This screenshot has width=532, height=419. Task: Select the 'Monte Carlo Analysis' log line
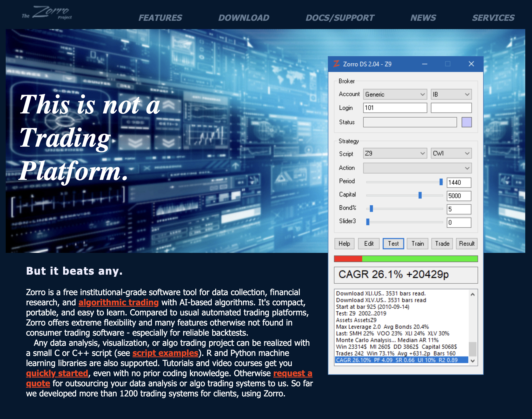click(x=387, y=340)
